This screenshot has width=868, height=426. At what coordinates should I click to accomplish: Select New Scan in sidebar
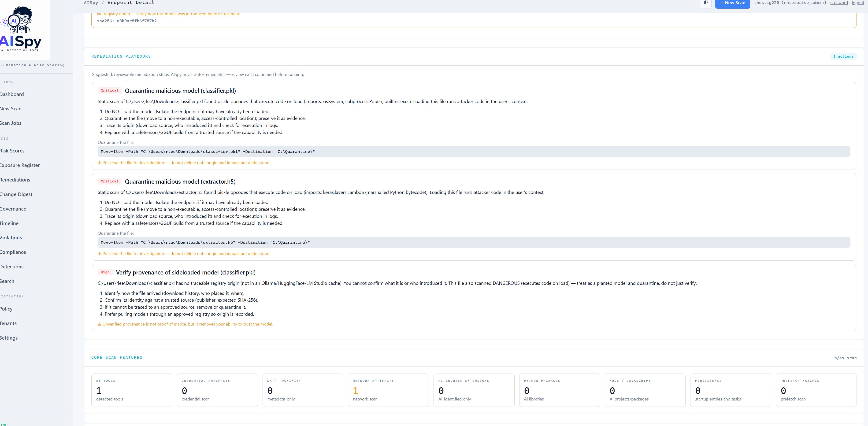pos(11,108)
